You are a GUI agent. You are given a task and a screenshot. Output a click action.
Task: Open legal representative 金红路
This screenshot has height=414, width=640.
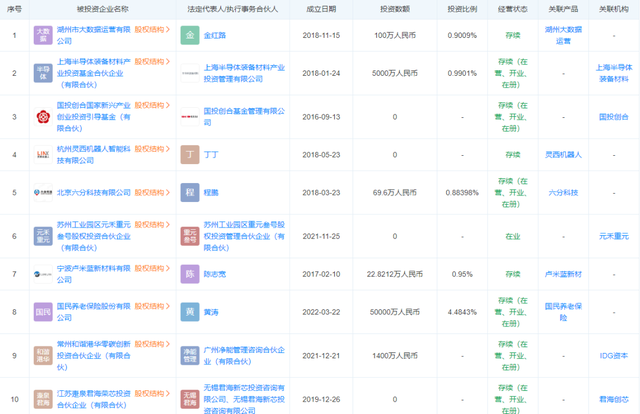215,36
